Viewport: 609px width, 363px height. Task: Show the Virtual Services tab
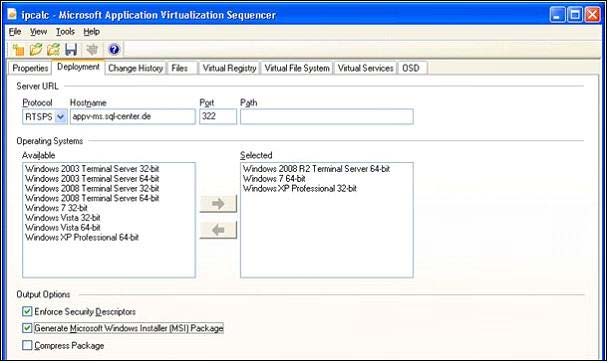pos(365,68)
